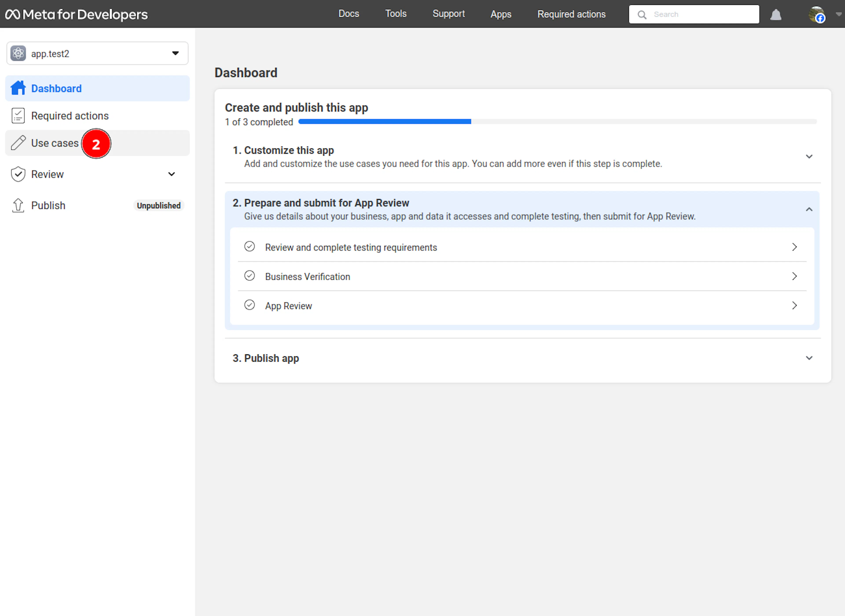The height and width of the screenshot is (616, 845).
Task: Click the Publish upload icon
Action: pos(18,205)
